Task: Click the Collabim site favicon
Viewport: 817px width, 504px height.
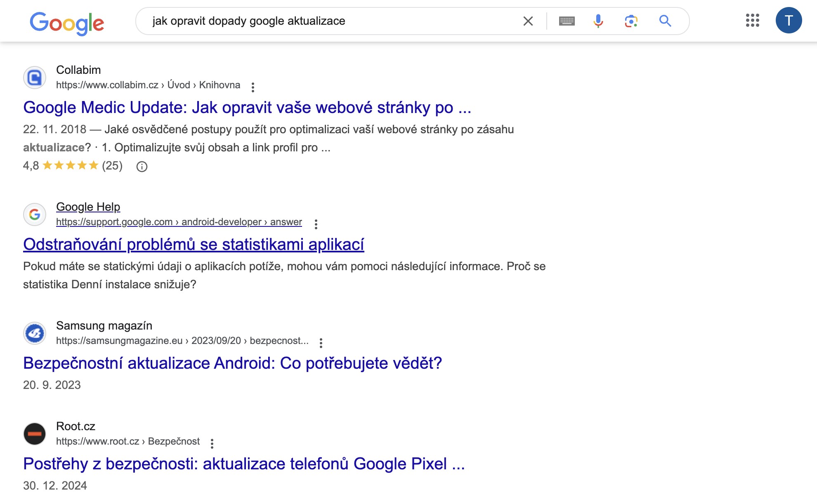Action: click(x=35, y=78)
